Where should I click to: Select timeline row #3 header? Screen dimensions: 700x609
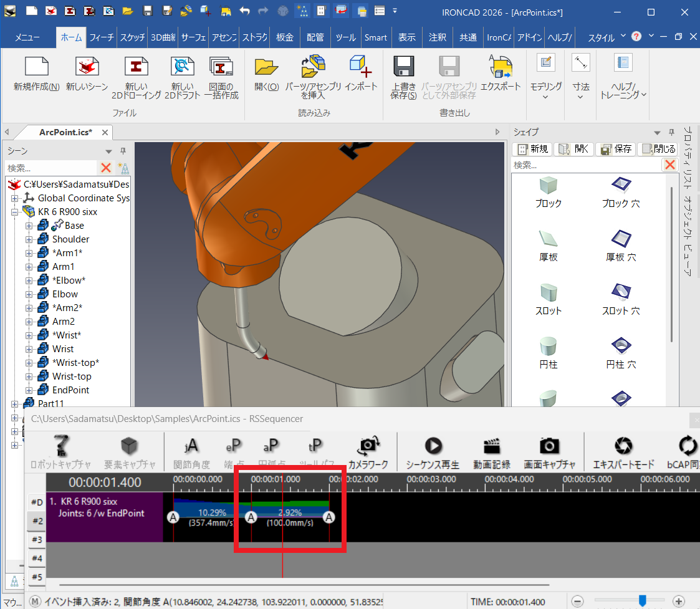click(x=37, y=539)
